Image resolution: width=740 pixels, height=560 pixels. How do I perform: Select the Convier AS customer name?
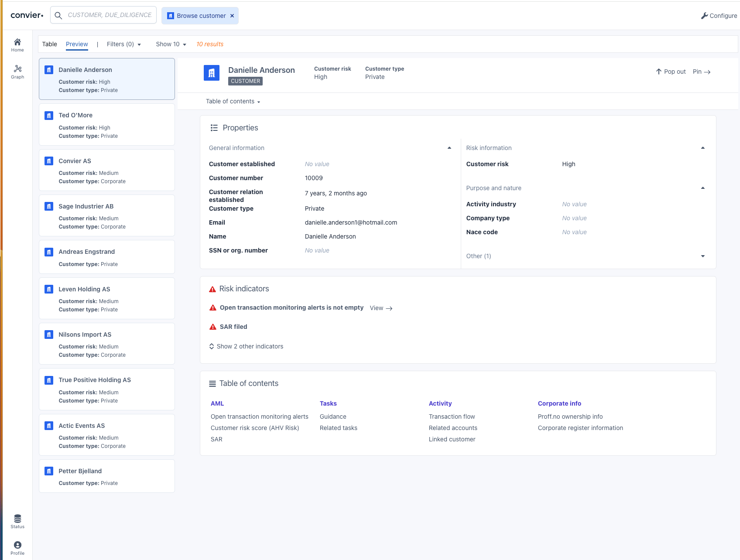pos(75,161)
